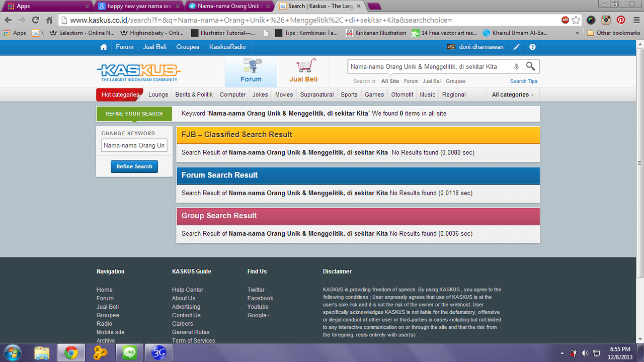Viewport: 644px width, 362px height.
Task: Set search scope to Groupee
Action: click(x=456, y=81)
